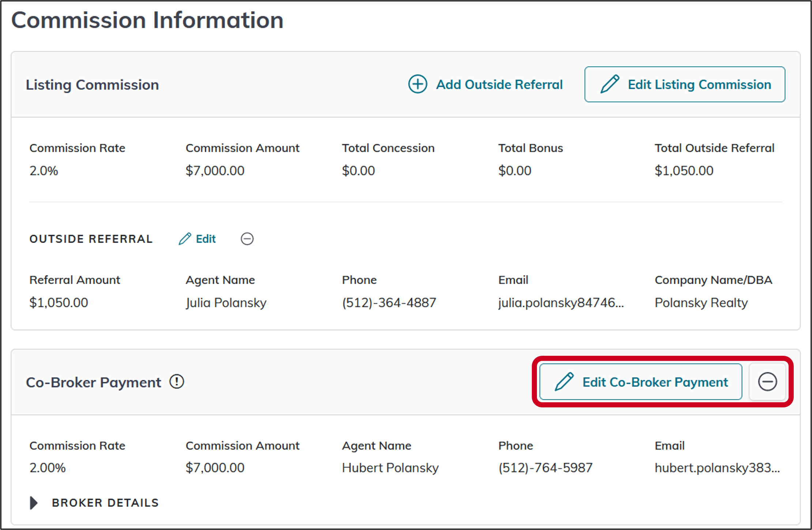Remove outside referral with minus circle icon
The width and height of the screenshot is (812, 530).
coord(247,239)
